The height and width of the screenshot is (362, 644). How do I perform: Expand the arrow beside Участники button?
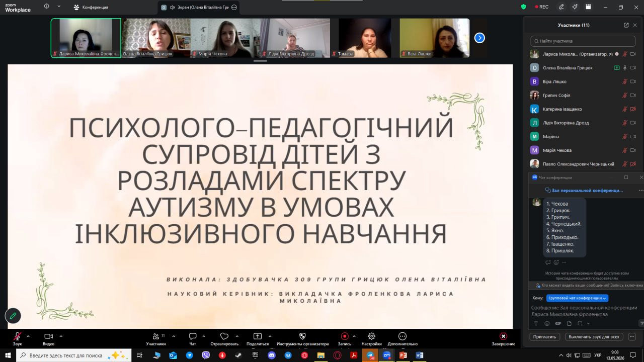pos(174,336)
